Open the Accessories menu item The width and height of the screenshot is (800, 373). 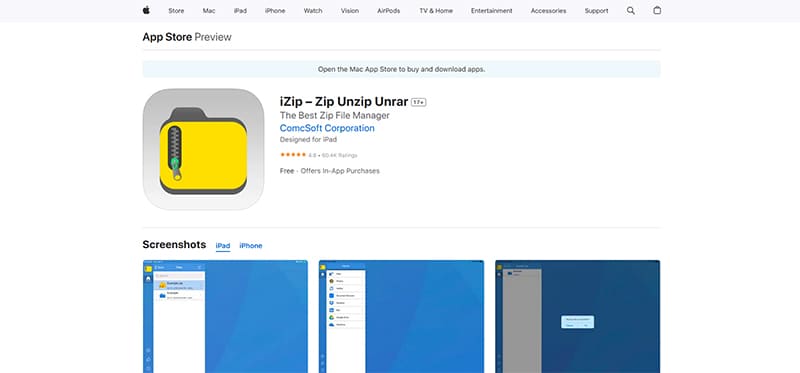click(x=548, y=11)
